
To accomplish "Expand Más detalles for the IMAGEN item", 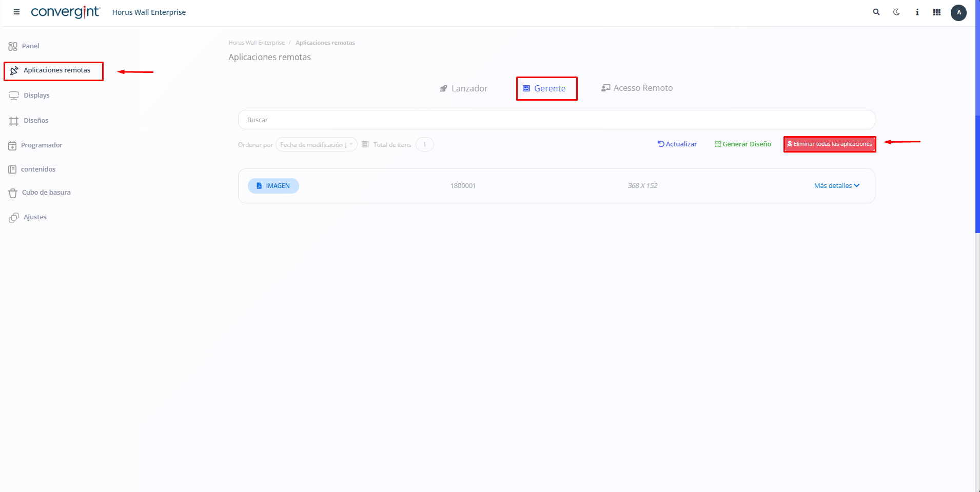I will (x=836, y=186).
